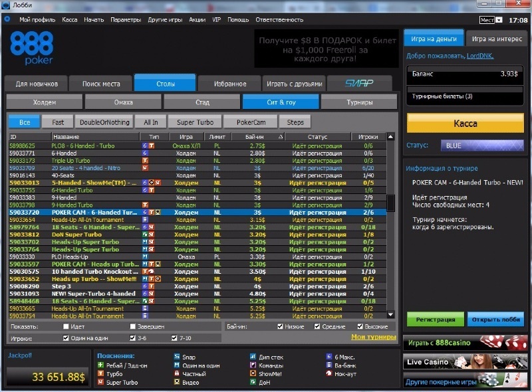The height and width of the screenshot is (392, 532).
Task: Switch to the Турниры tab
Action: tap(359, 102)
